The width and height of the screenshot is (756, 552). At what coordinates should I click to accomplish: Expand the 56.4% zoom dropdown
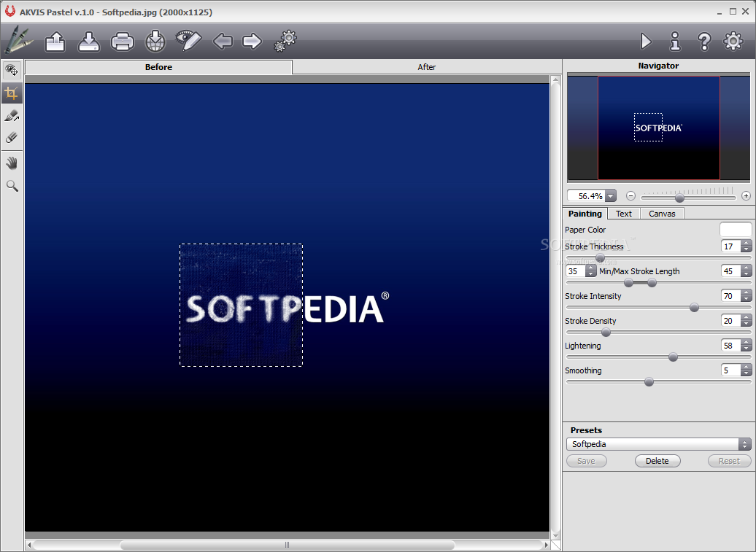tap(611, 196)
